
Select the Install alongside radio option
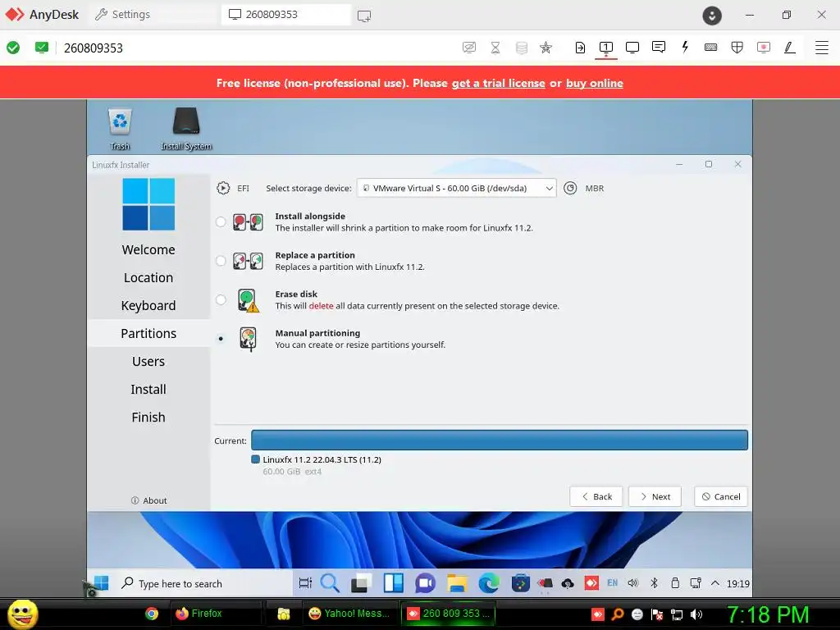[220, 221]
